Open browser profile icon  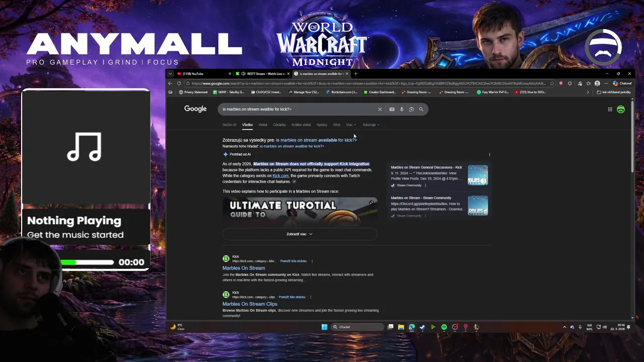tap(597, 83)
